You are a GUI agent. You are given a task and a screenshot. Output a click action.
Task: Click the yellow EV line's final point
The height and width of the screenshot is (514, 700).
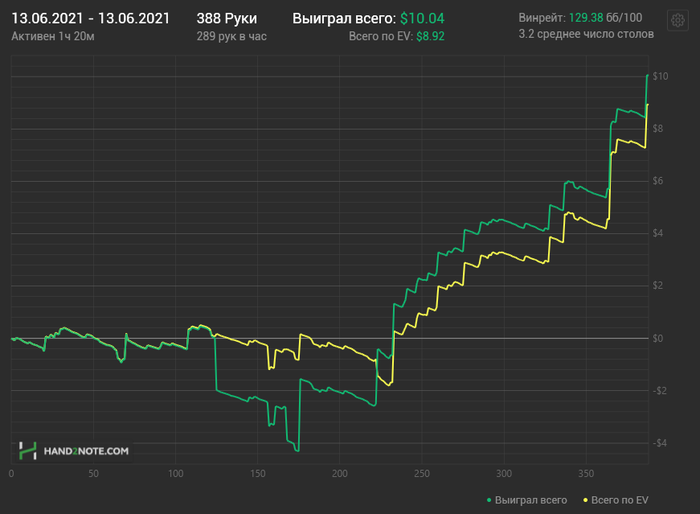pyautogui.click(x=648, y=104)
